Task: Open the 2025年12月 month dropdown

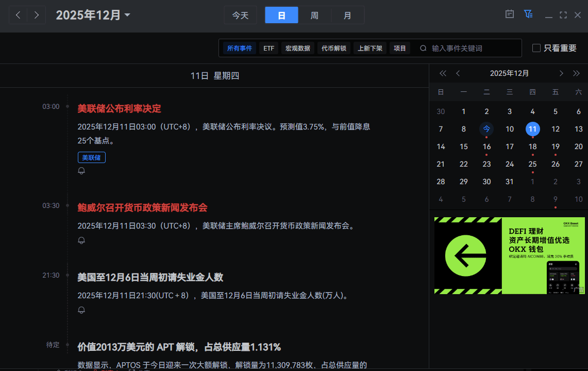Action: click(x=93, y=15)
